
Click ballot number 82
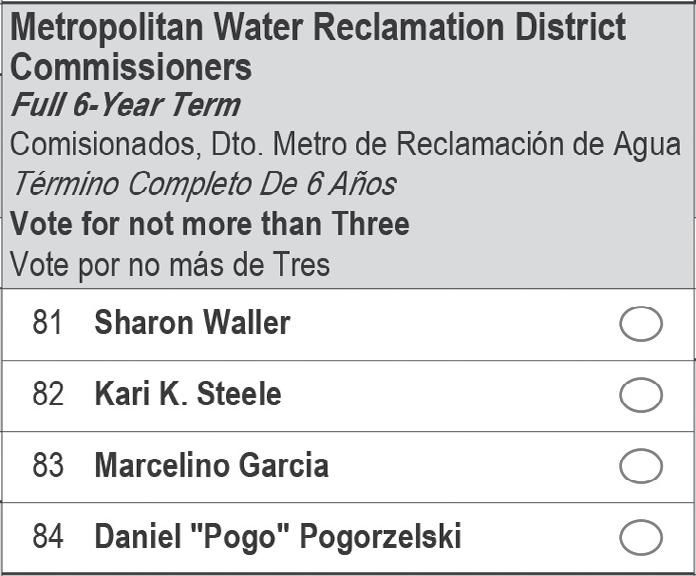[x=47, y=394]
